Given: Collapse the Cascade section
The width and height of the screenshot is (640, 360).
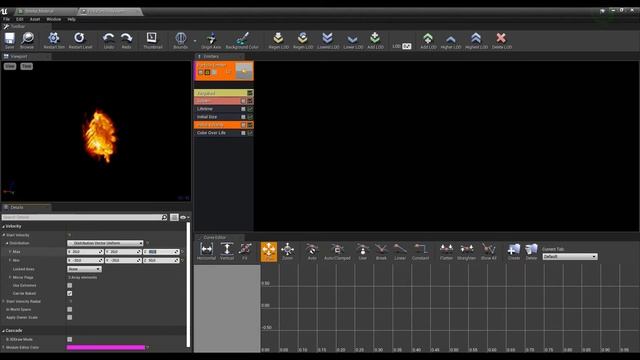Looking at the screenshot, I should point(4,331).
